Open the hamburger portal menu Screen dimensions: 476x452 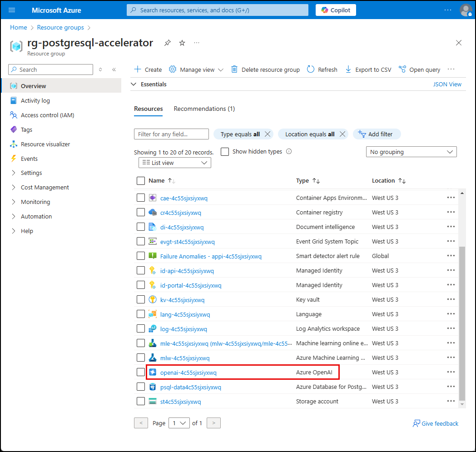click(12, 10)
